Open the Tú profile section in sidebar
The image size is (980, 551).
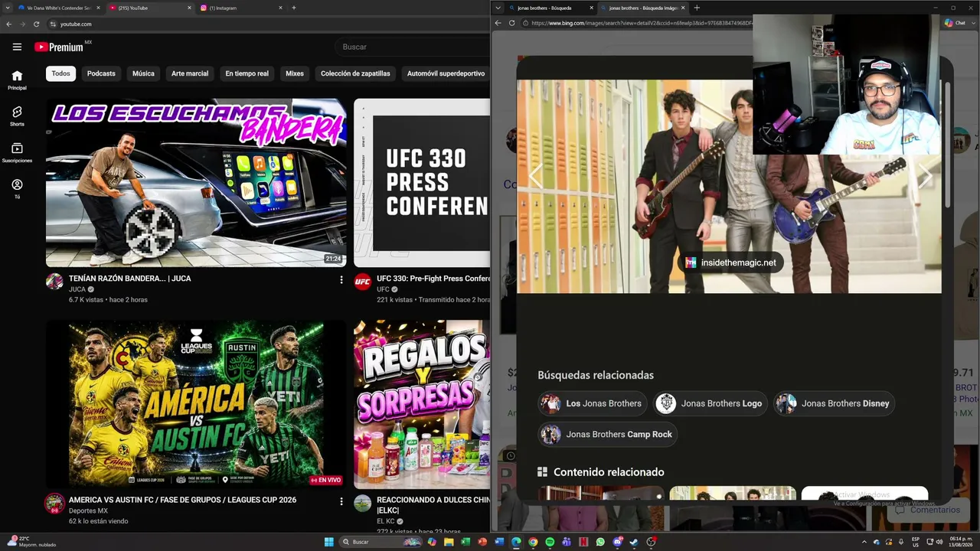[x=17, y=189]
